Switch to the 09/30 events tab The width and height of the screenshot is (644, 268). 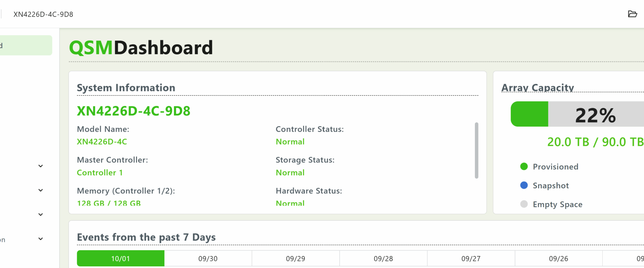click(208, 259)
